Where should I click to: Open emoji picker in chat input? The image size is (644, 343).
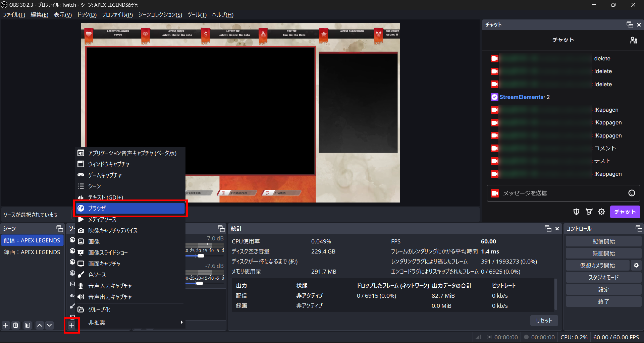tap(632, 193)
